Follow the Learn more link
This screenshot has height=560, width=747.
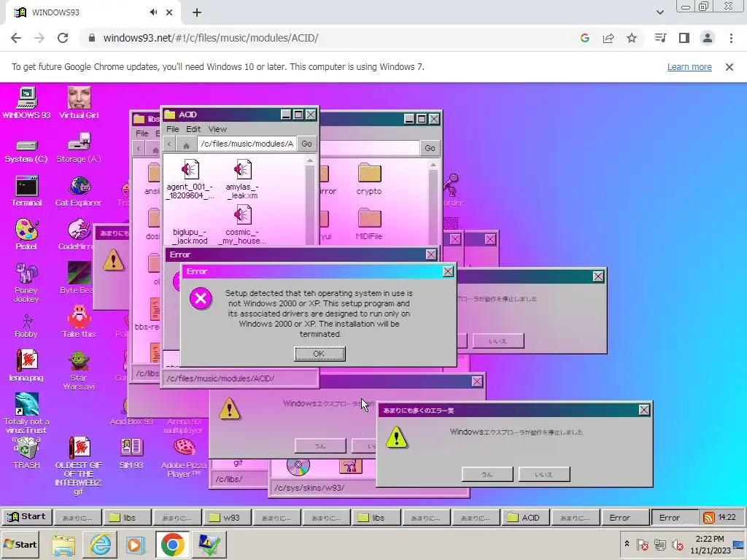click(689, 66)
